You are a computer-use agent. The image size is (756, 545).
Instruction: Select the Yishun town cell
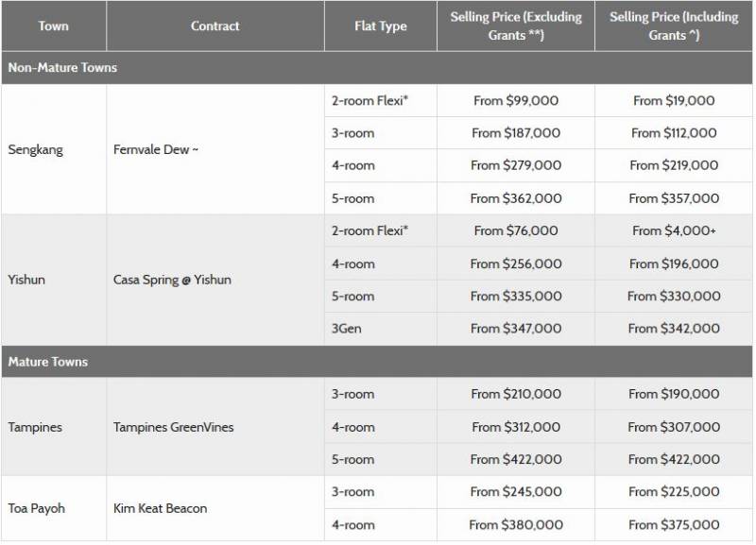tap(28, 280)
